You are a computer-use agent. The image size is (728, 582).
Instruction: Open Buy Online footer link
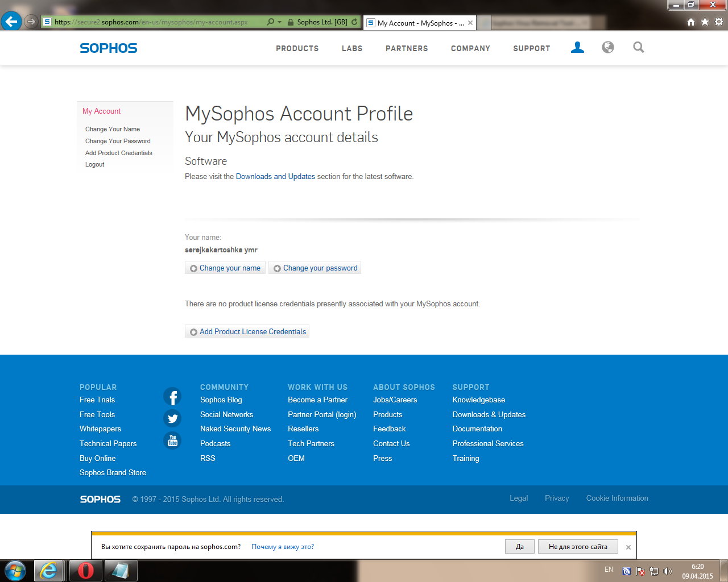(98, 459)
